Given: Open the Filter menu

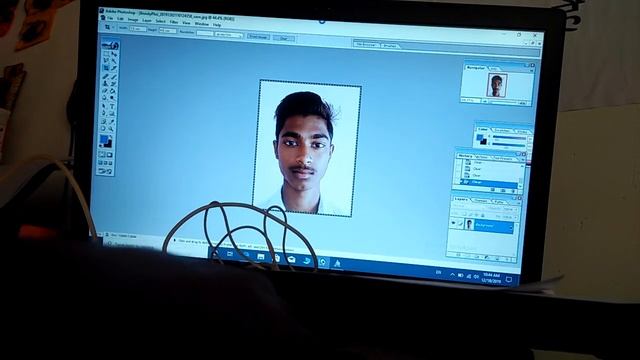Looking at the screenshot, I should coord(174,22).
